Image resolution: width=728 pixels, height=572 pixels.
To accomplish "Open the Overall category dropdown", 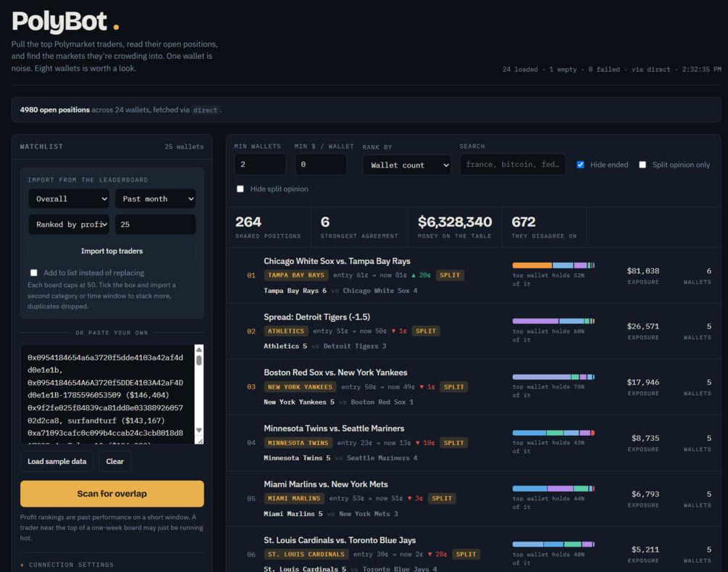I will [69, 199].
